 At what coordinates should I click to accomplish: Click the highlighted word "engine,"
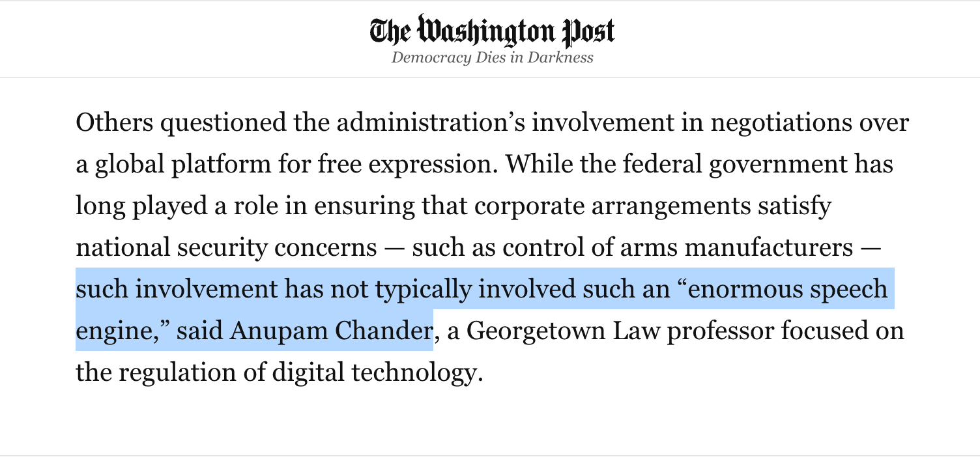(x=122, y=331)
